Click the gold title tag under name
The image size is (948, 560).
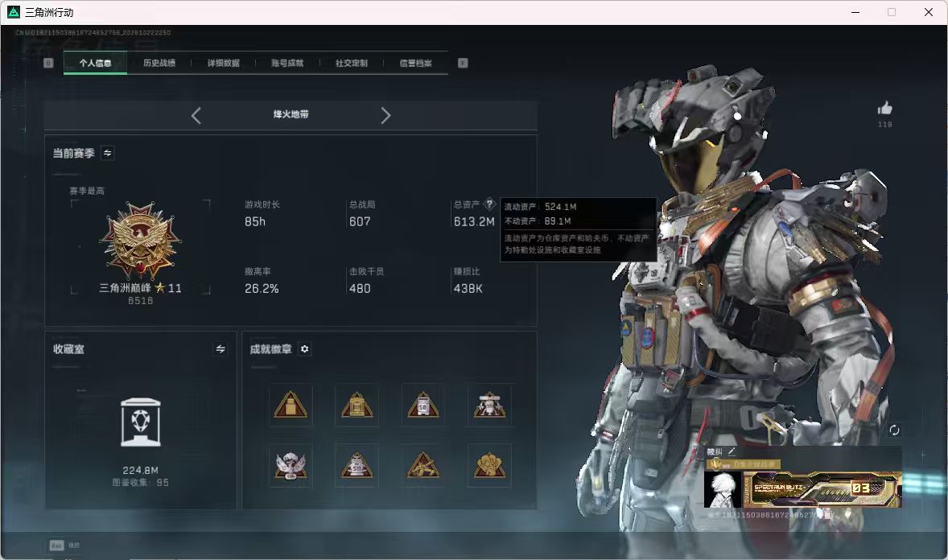[x=744, y=464]
